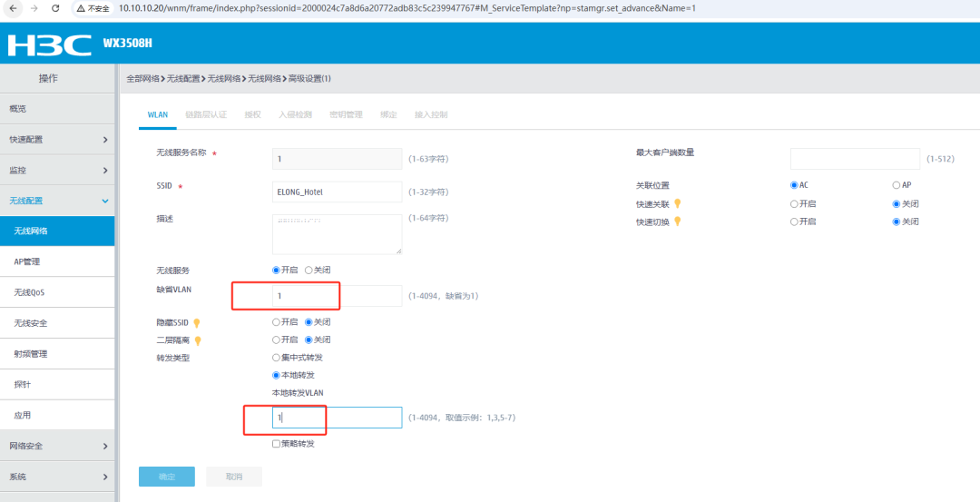This screenshot has height=502, width=980.
Task: Switch to the 密钥管理 tab
Action: pos(346,115)
